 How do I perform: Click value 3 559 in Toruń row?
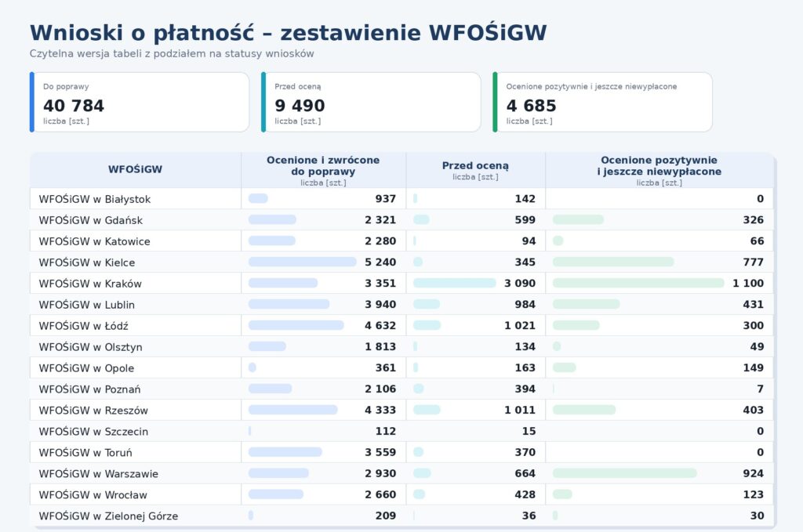(x=380, y=452)
